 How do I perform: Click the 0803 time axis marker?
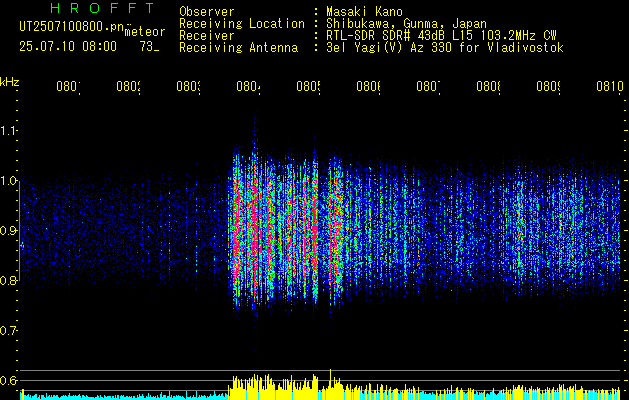click(x=189, y=86)
